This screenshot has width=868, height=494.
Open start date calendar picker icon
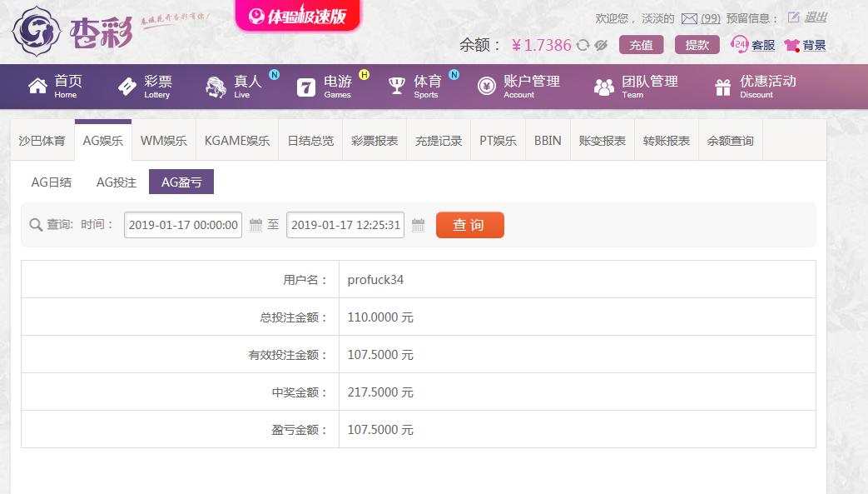(256, 225)
